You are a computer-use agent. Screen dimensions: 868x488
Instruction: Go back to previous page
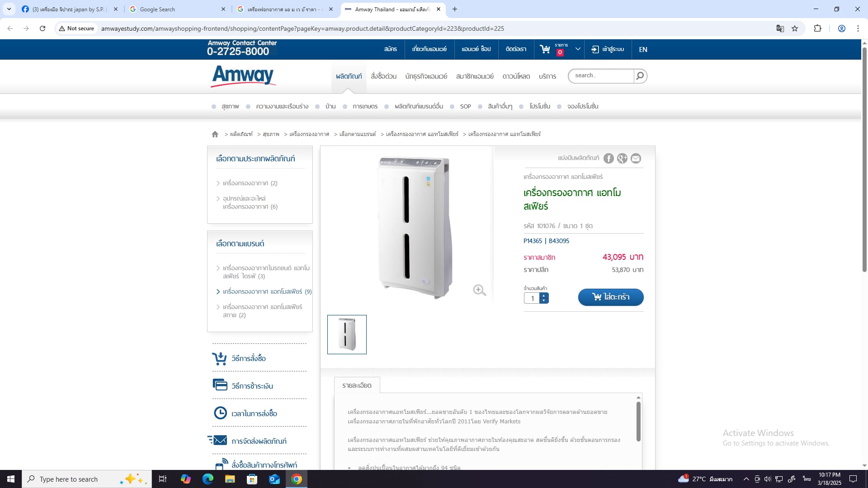(x=10, y=28)
